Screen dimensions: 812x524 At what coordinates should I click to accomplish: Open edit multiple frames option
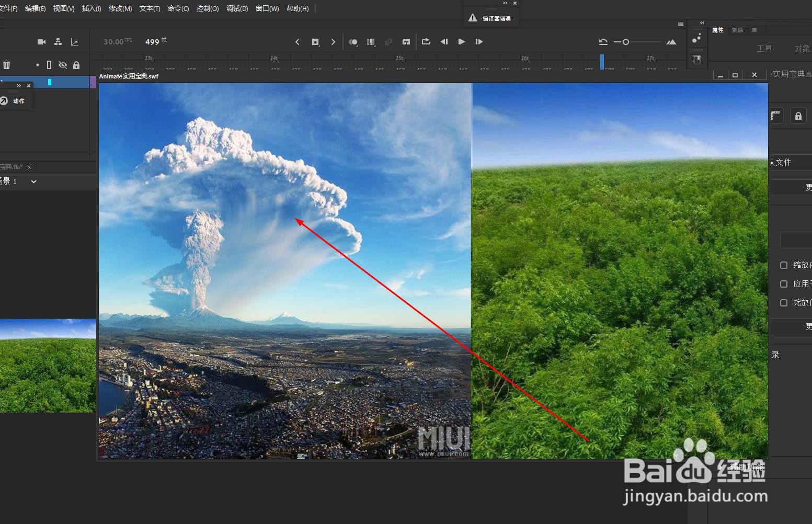pyautogui.click(x=371, y=42)
